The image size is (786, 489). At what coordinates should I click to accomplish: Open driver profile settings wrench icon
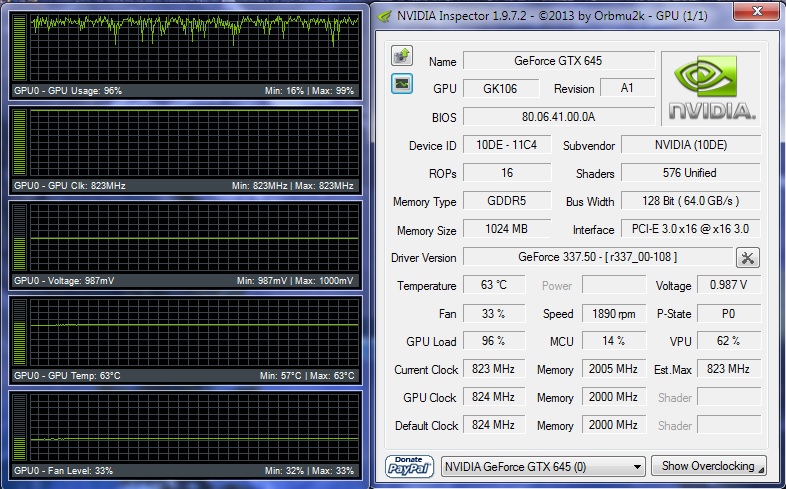pyautogui.click(x=747, y=258)
